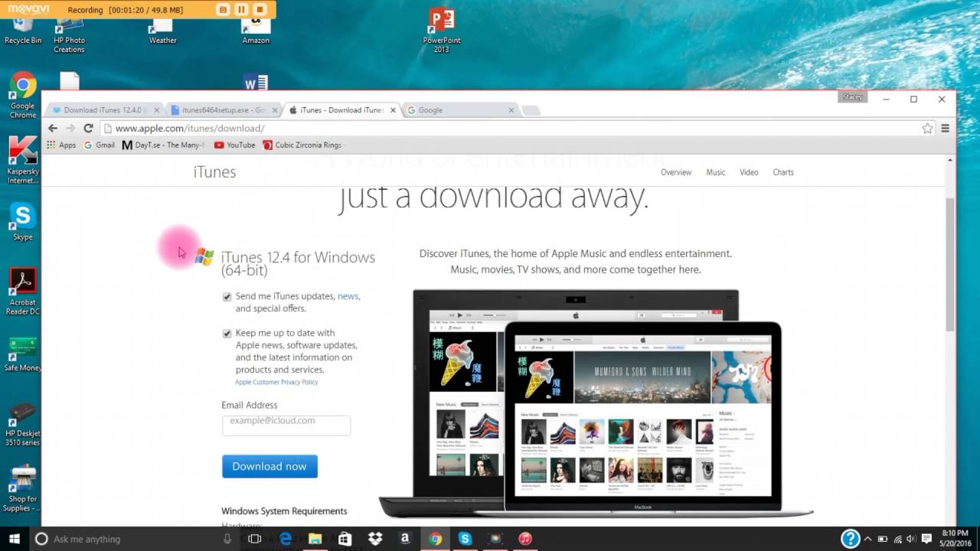Open the Music section of iTunes page
This screenshot has height=551, width=980.
coord(716,172)
